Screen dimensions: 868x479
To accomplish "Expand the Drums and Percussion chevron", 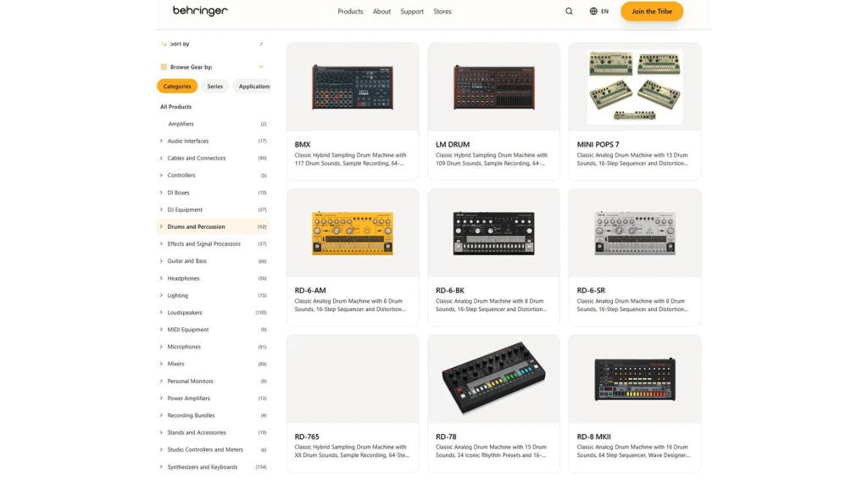I will pyautogui.click(x=161, y=226).
